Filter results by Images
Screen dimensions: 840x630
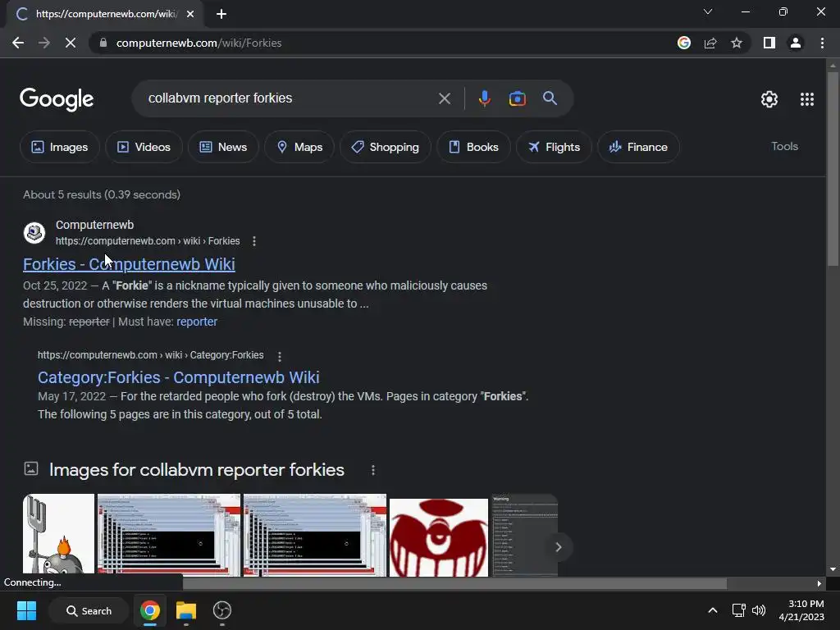pyautogui.click(x=59, y=147)
